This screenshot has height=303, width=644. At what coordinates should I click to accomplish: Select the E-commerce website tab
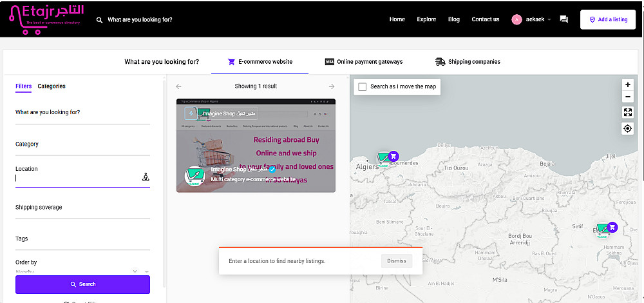click(x=260, y=62)
